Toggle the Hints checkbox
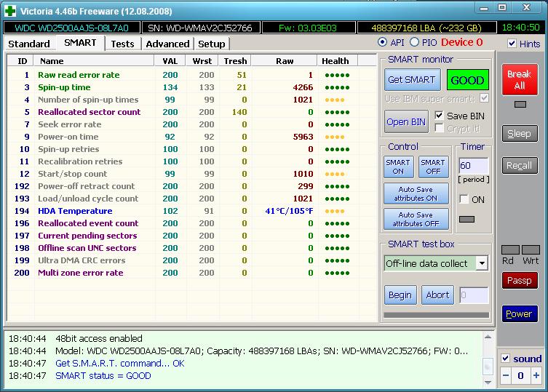This screenshot has width=548, height=392. tap(512, 44)
